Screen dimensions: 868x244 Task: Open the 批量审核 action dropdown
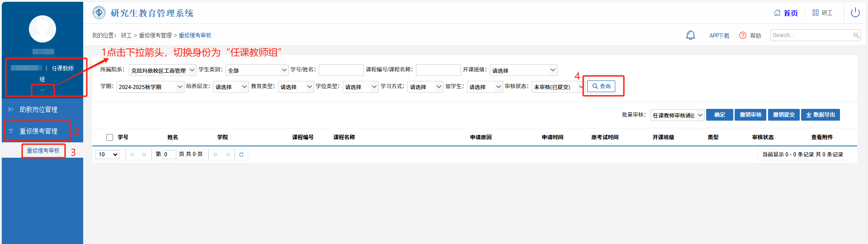tap(677, 115)
